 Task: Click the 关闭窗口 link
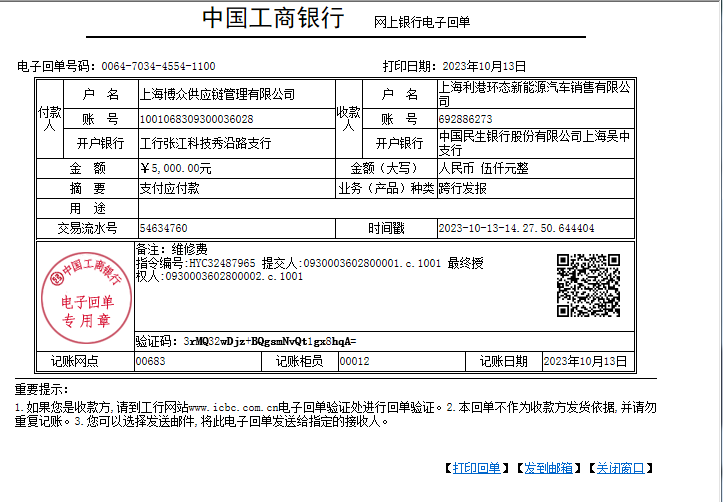tap(620, 468)
